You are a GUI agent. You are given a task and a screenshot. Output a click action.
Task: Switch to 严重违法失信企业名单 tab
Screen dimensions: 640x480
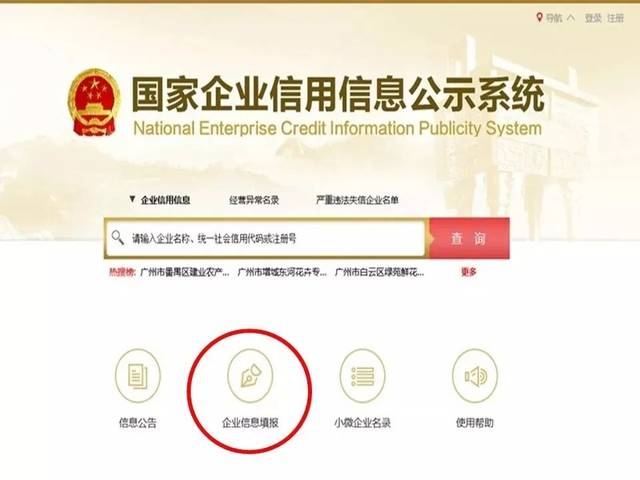[x=357, y=200]
